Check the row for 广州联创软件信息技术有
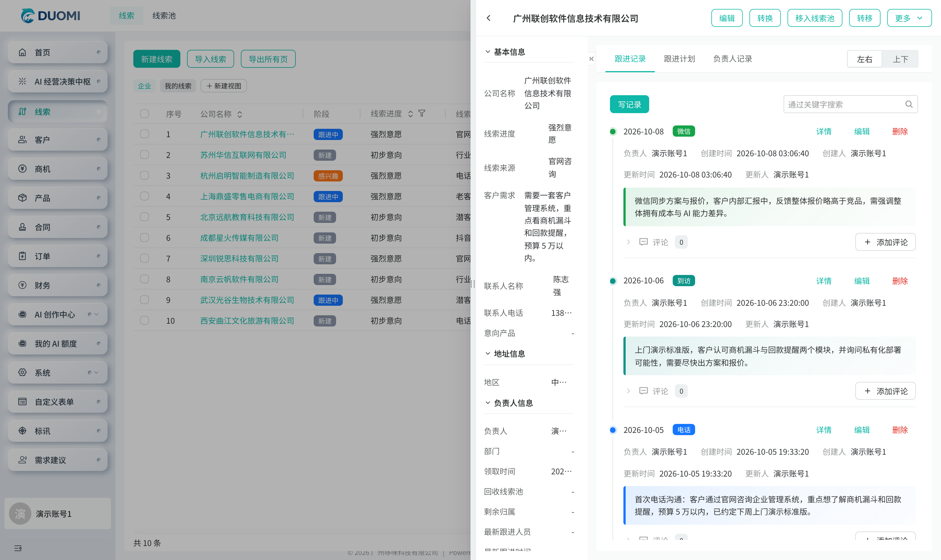The image size is (941, 560). [x=145, y=134]
